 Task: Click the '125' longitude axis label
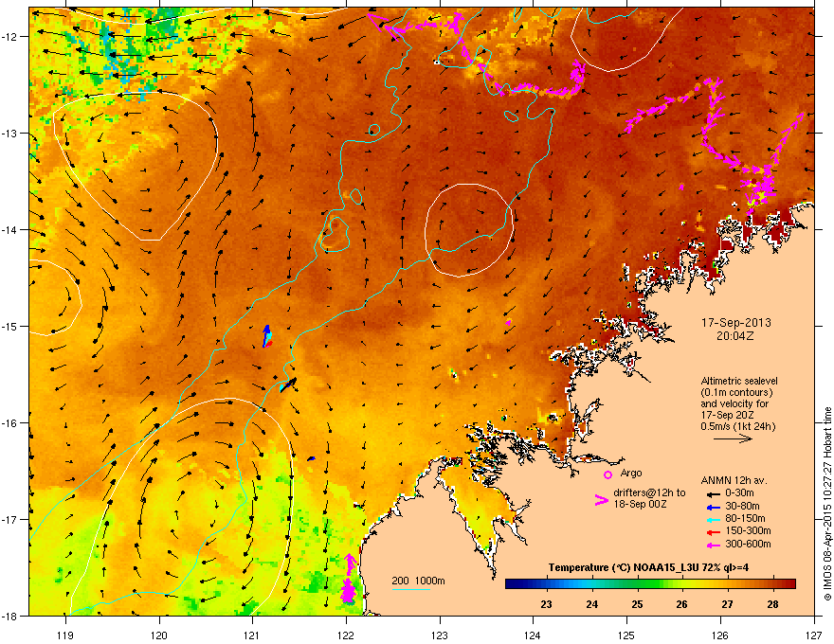(x=626, y=635)
